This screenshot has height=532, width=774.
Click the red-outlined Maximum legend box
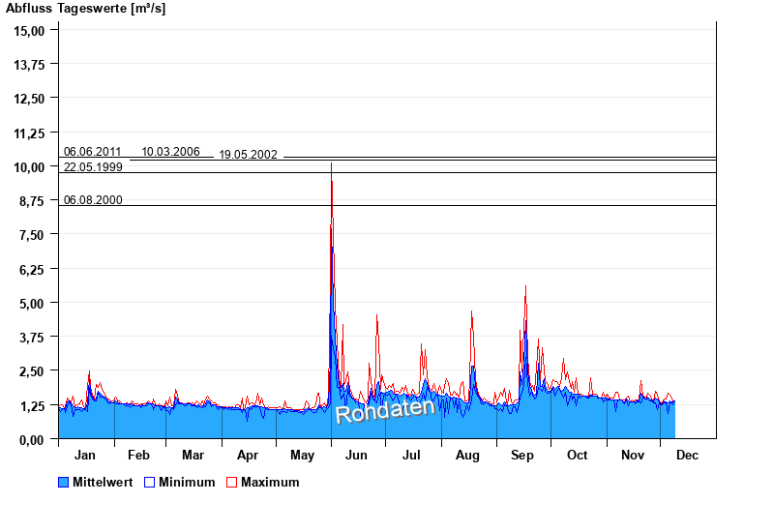(x=231, y=482)
